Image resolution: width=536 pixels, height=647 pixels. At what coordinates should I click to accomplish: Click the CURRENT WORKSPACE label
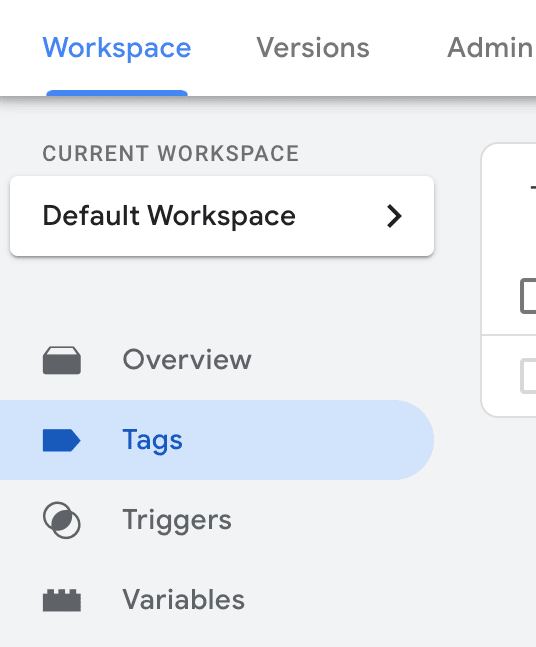(171, 153)
